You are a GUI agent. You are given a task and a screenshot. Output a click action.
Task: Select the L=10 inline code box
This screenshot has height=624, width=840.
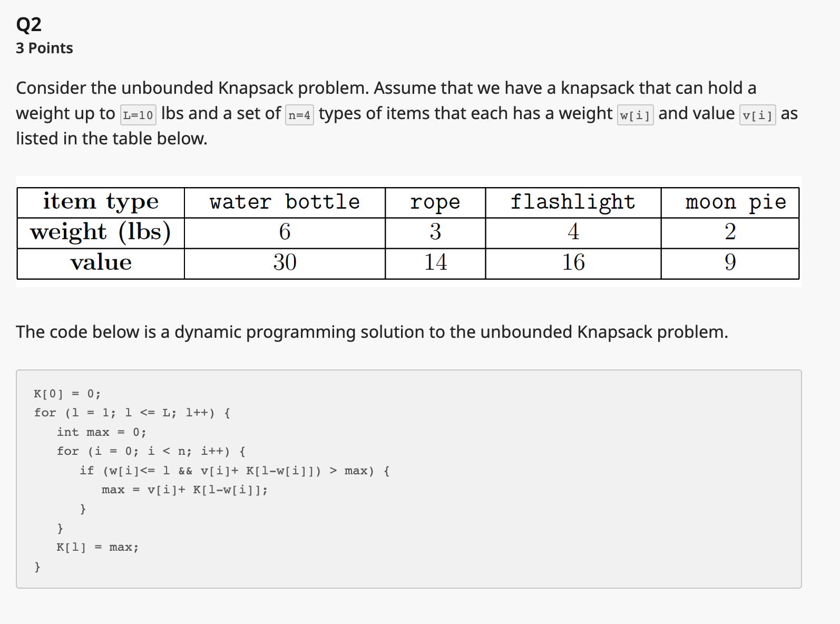(x=138, y=115)
